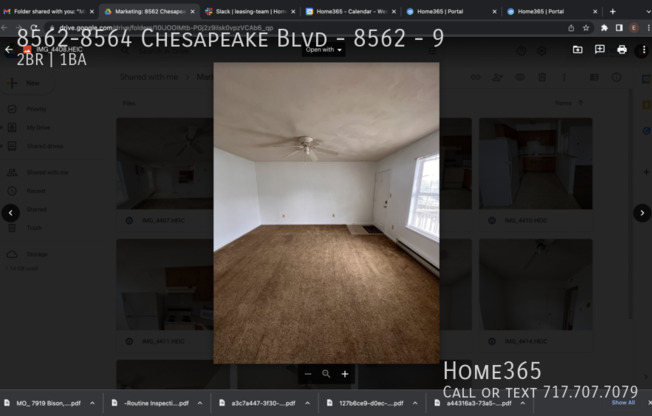Close the downloads bar
Viewport: 652px width, 416px height.
point(649,403)
